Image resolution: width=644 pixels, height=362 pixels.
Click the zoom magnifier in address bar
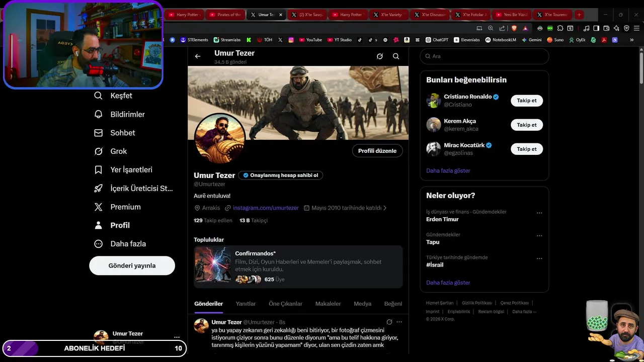pos(491,28)
